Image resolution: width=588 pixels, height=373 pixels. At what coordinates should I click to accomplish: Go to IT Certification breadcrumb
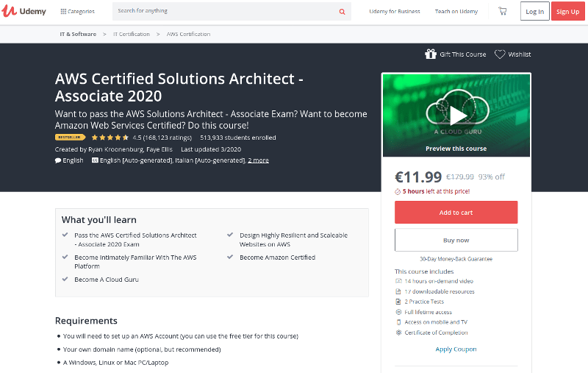tap(132, 34)
